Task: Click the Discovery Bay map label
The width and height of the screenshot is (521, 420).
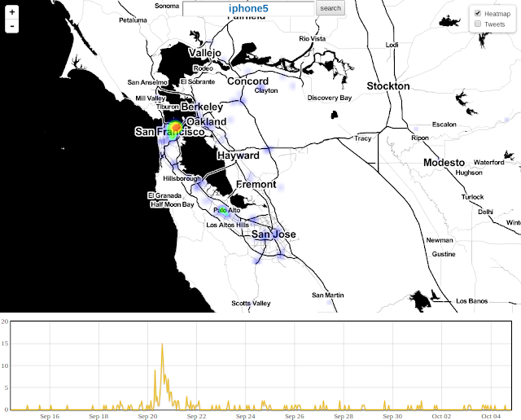Action: (329, 98)
